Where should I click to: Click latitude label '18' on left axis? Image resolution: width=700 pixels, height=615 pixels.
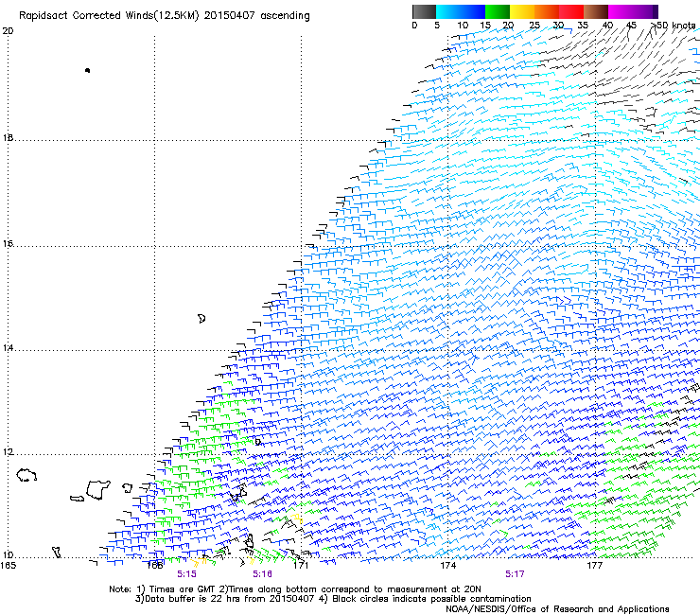click(8, 137)
